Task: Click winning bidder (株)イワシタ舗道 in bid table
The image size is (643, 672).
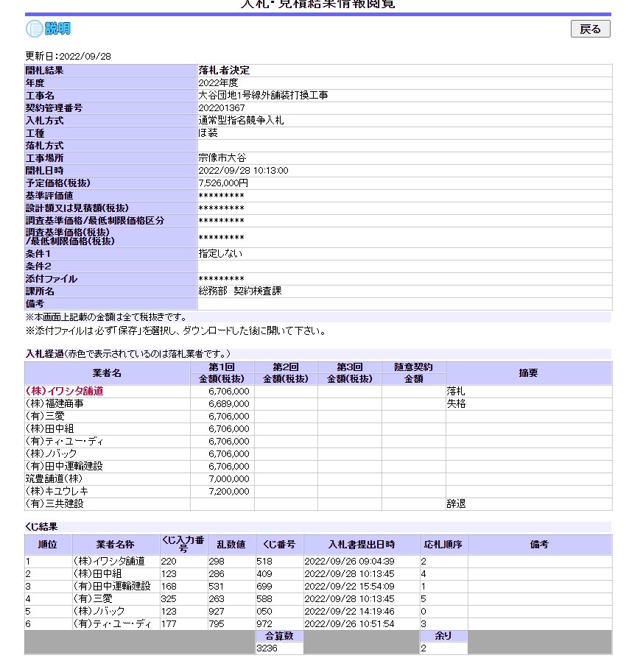Action: (64, 391)
